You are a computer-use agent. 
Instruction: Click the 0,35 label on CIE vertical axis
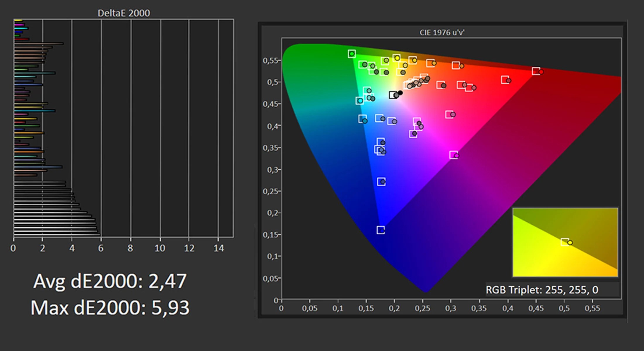coord(271,148)
